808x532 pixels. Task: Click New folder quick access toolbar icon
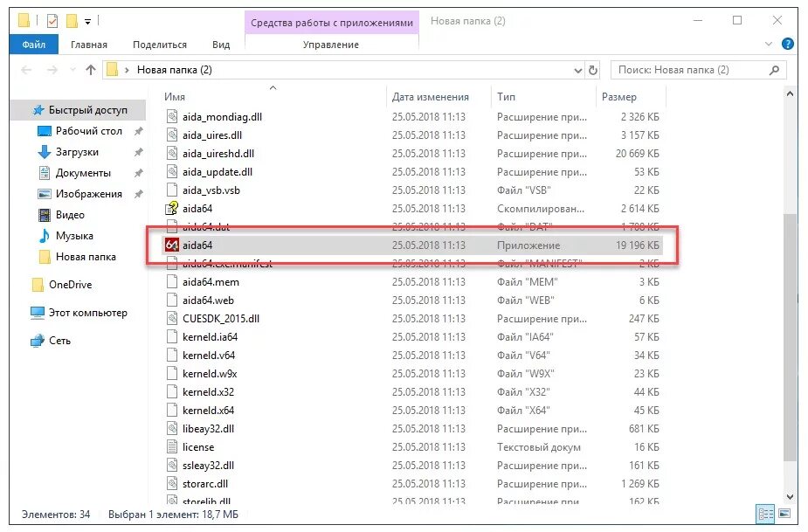(x=73, y=21)
